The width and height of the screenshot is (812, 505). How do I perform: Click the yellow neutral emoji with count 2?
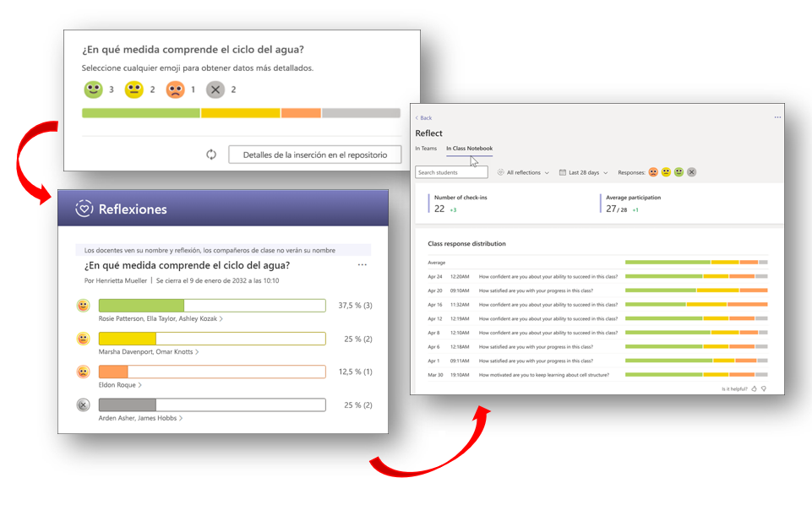click(x=134, y=90)
